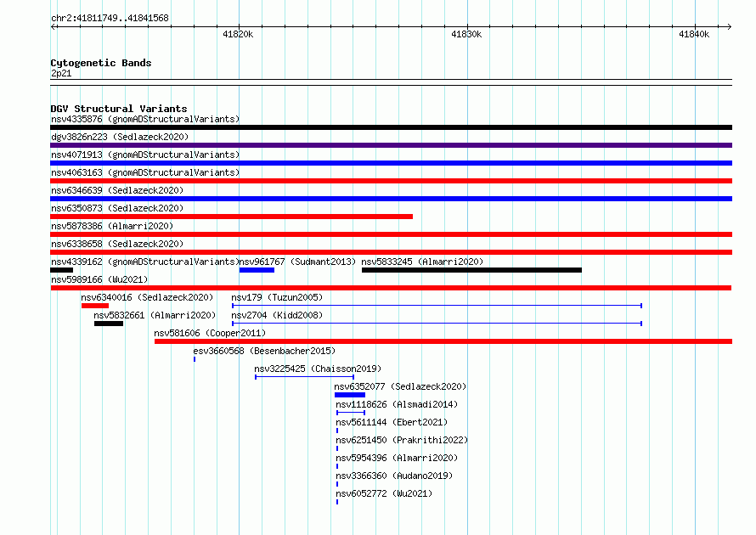The image size is (756, 535).
Task: Select the dgv3826n223 Sedlazeck2020 label
Action: [120, 137]
